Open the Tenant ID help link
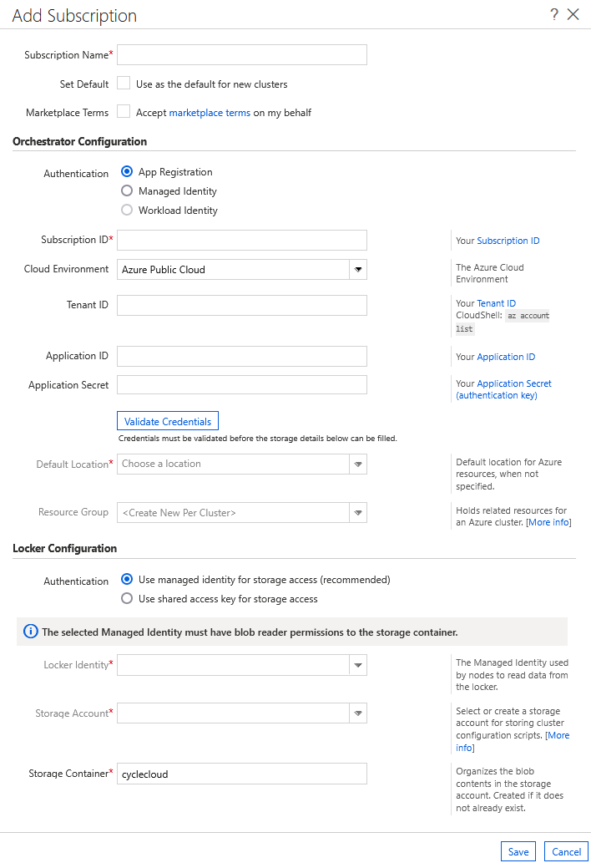Image resolution: width=591 pixels, height=868 pixels. click(x=498, y=302)
